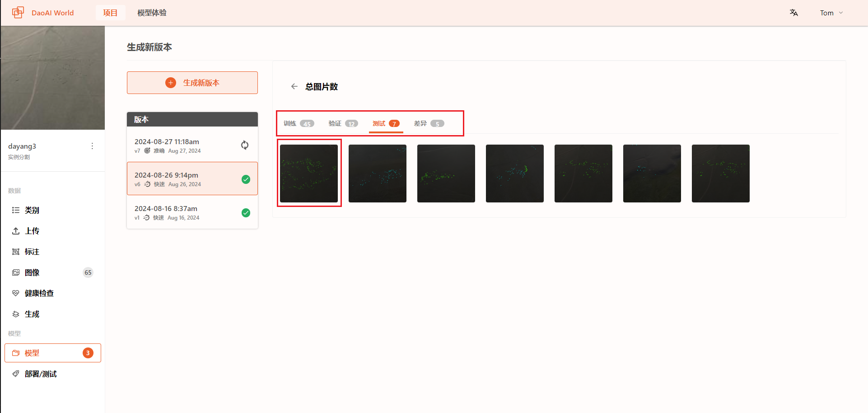
Task: Open the third test image thumbnail
Action: coord(446,174)
